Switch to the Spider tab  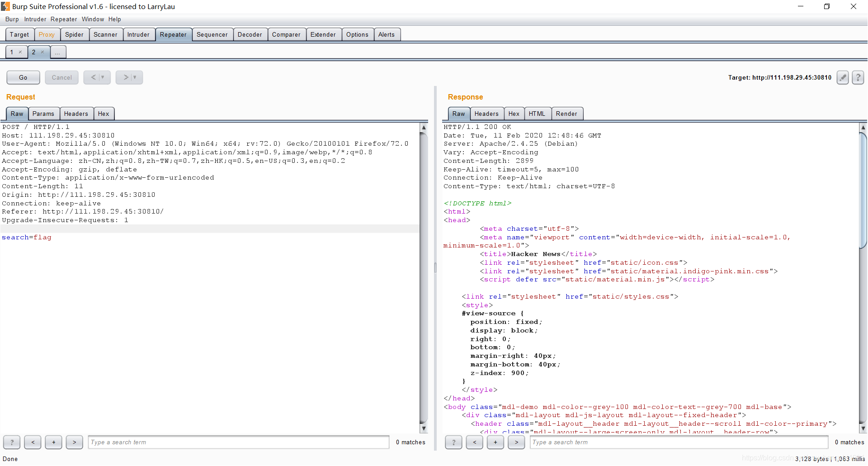(74, 34)
